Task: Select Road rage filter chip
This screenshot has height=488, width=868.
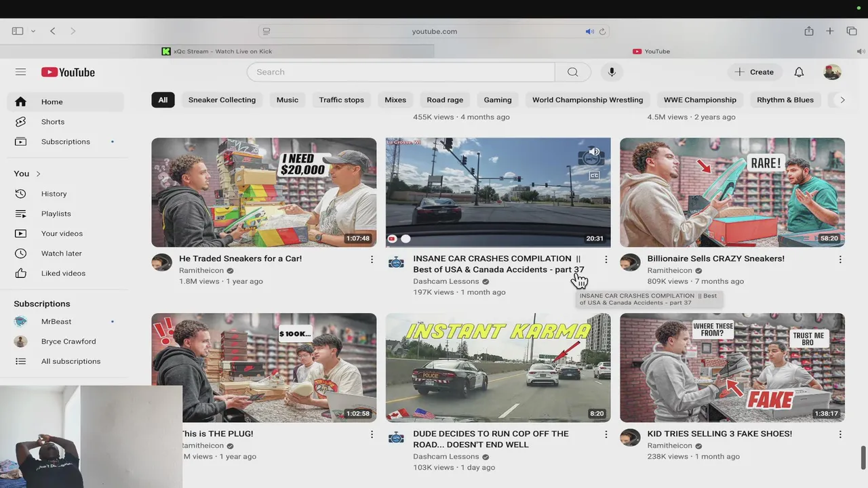Action: 445,100
